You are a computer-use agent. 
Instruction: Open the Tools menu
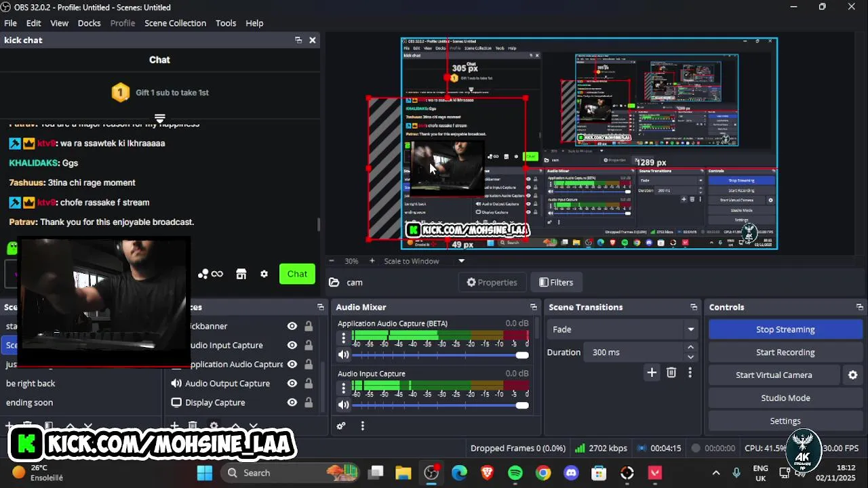[x=226, y=23]
